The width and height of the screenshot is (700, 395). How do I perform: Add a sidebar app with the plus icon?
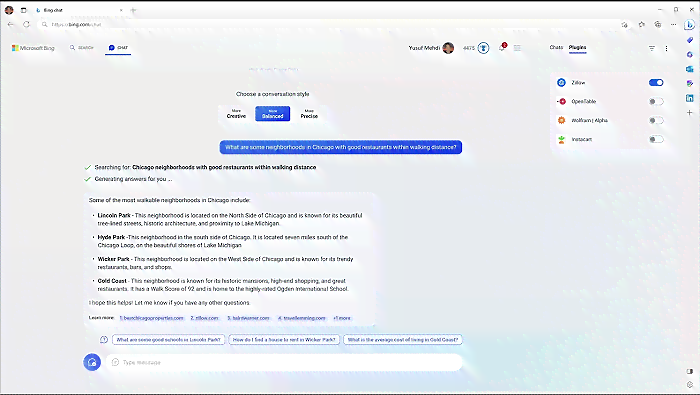pos(690,112)
